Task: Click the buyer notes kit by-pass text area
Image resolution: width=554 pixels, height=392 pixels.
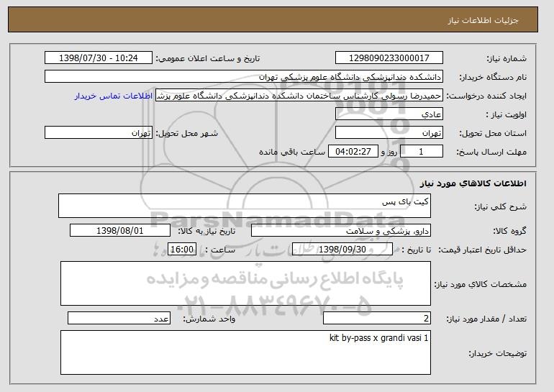Action: [x=245, y=352]
